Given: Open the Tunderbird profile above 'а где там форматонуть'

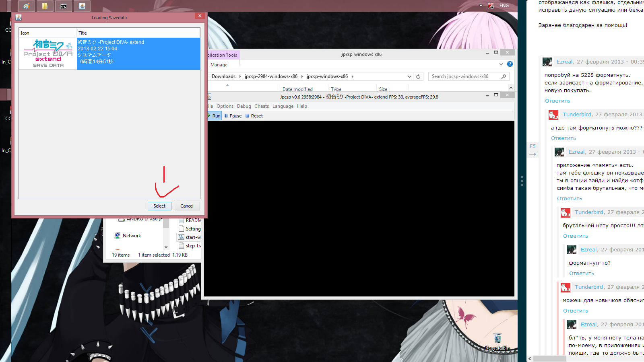Looking at the screenshot, I should 577,114.
